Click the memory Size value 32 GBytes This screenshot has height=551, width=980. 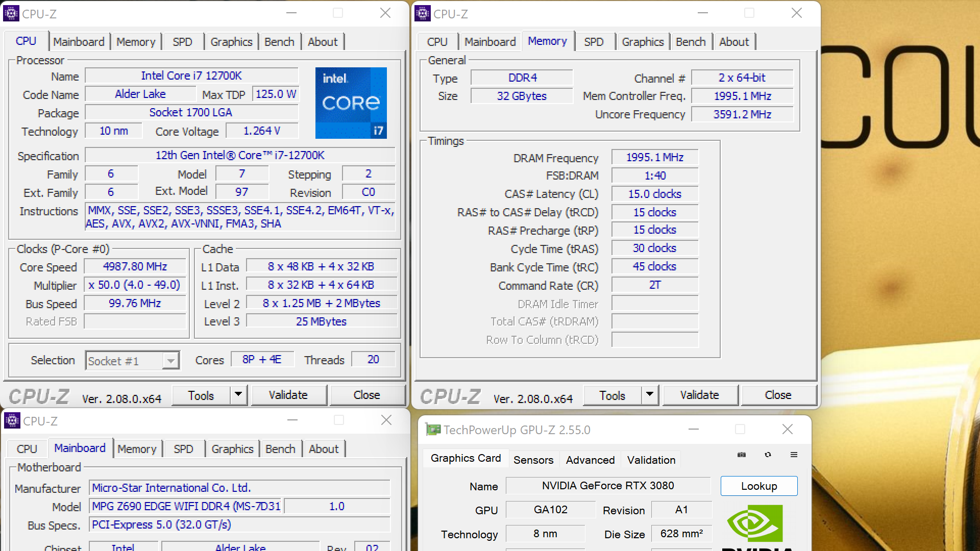[x=522, y=96]
